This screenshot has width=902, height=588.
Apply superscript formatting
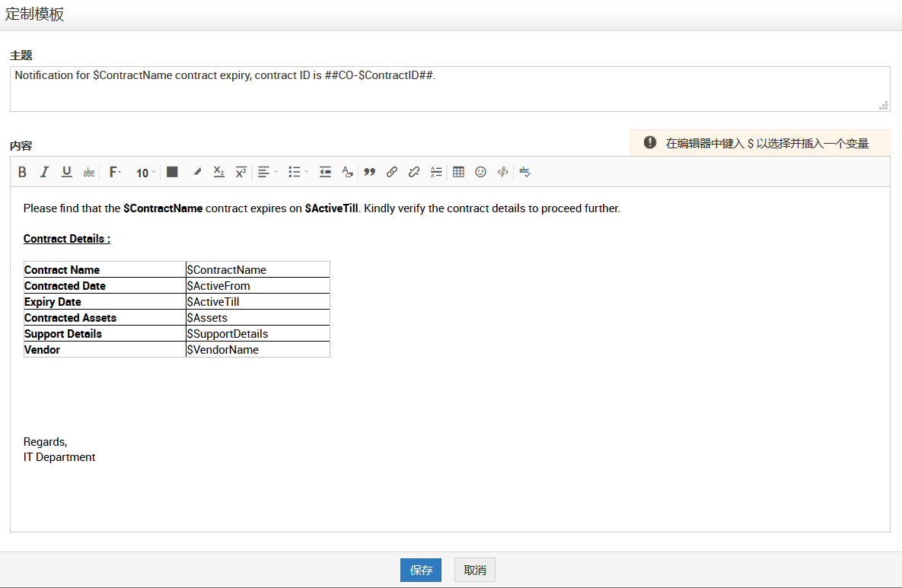click(x=241, y=172)
